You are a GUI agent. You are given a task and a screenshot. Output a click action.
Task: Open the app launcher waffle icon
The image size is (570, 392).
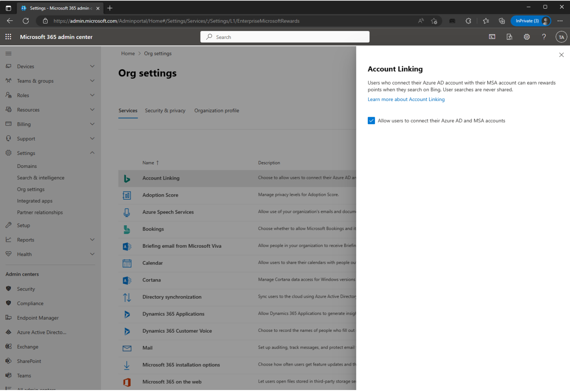(8, 37)
